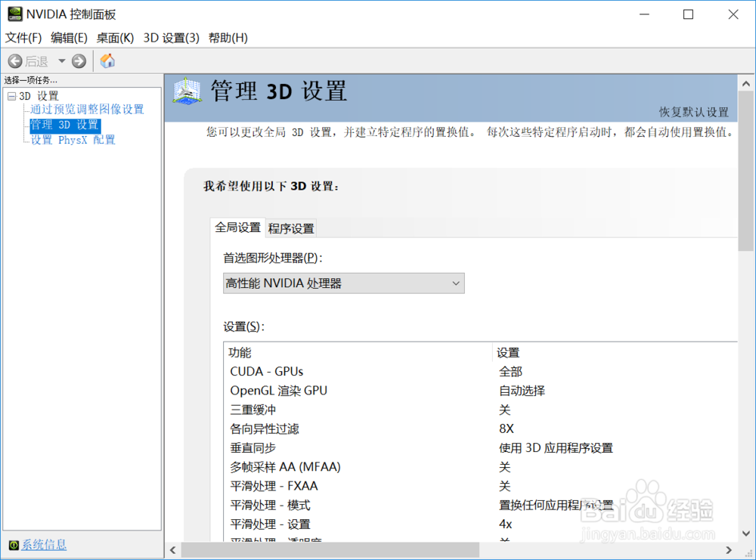Image resolution: width=756 pixels, height=560 pixels.
Task: Open the 文件(F) menu
Action: (23, 38)
